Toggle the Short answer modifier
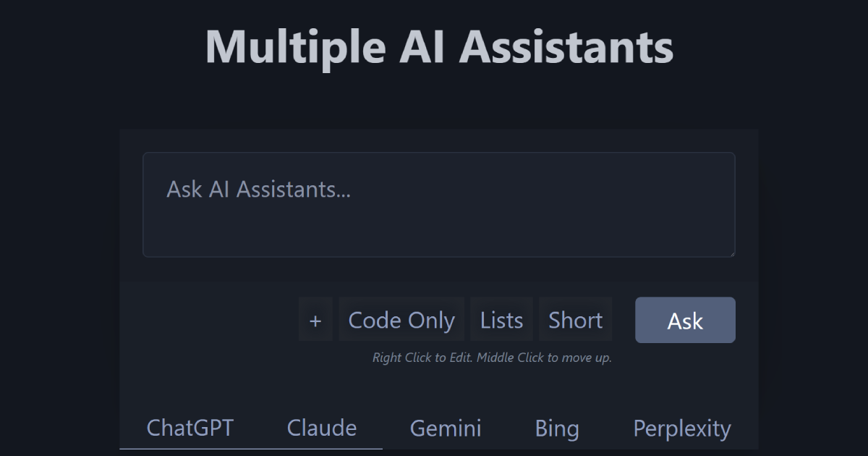 point(575,320)
